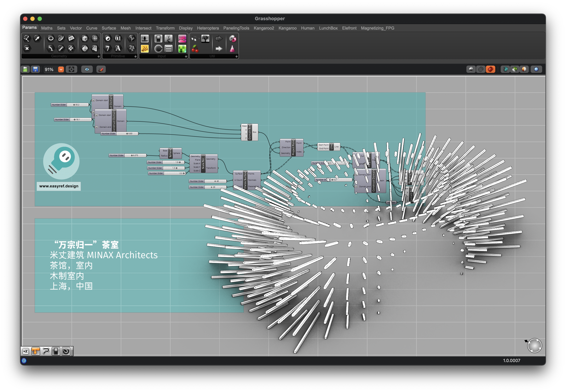Viewport: 566px width, 392px height.
Task: Click the Panel yellow note icon
Action: 145,49
